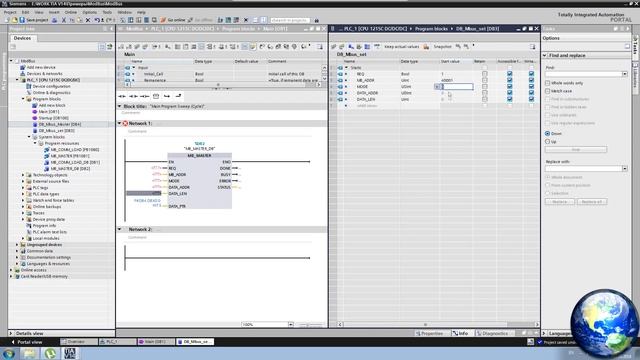Toggle Match case checkbox

(x=548, y=91)
